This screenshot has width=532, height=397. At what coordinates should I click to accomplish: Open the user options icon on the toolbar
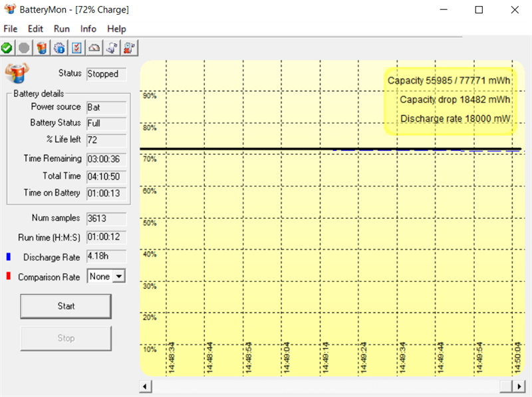(129, 47)
